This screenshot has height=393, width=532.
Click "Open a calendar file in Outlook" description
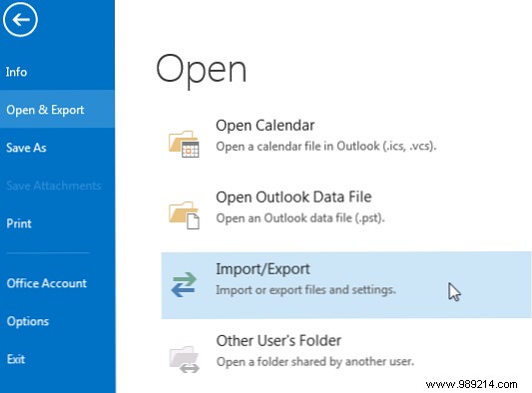(325, 147)
